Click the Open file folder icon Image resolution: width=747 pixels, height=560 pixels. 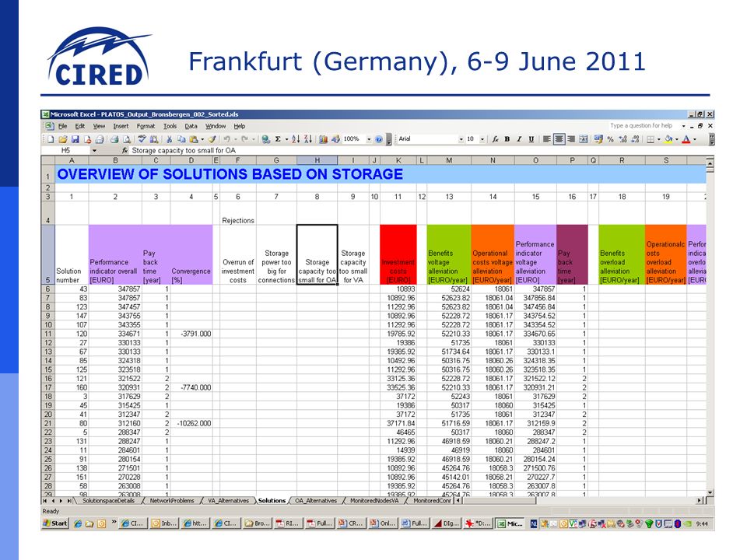coord(63,139)
